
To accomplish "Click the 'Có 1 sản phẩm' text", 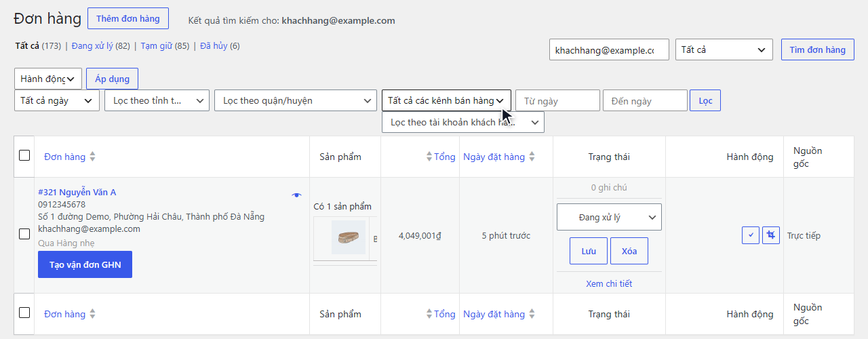I will pyautogui.click(x=342, y=206).
